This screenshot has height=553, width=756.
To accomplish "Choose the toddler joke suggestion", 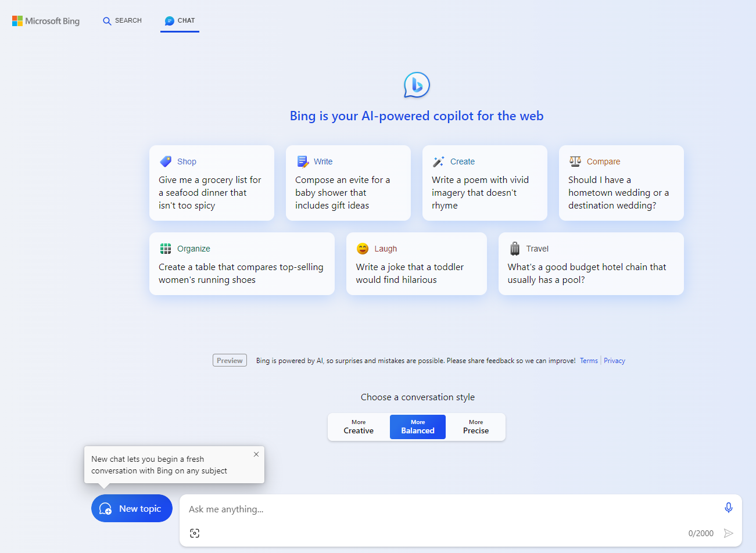I will (x=417, y=264).
